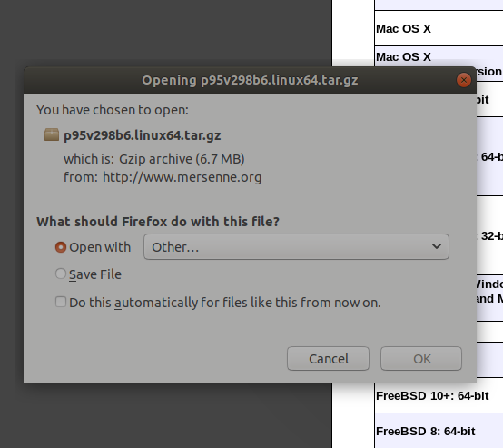Screen dimensions: 503x448
Task: Enable Do this automatically checkbox
Action: [x=61, y=303]
